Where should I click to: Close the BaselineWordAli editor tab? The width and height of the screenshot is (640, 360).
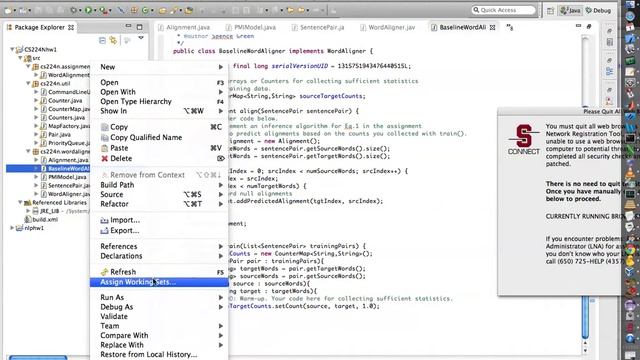493,27
